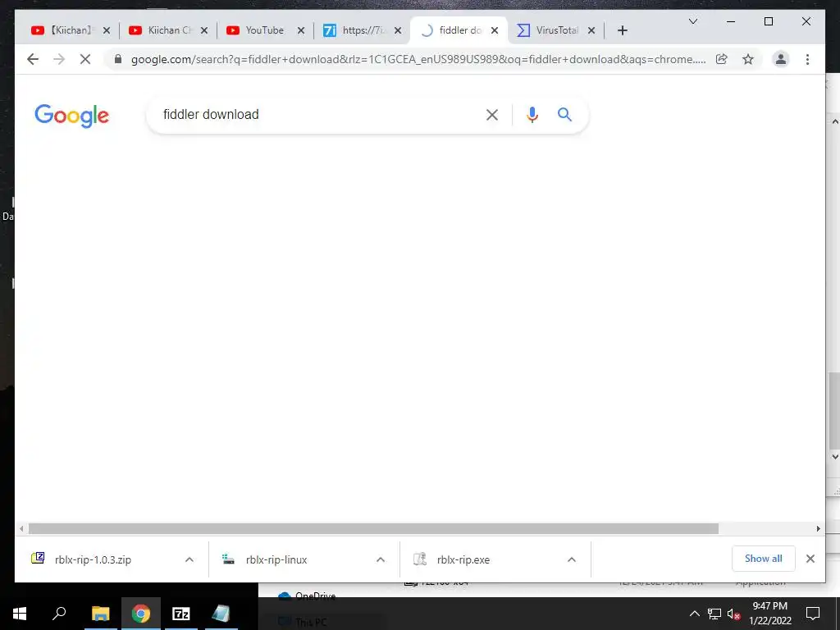Open the rblx-rip.exe download
Viewport: 840px width, 630px height.
[x=463, y=559]
